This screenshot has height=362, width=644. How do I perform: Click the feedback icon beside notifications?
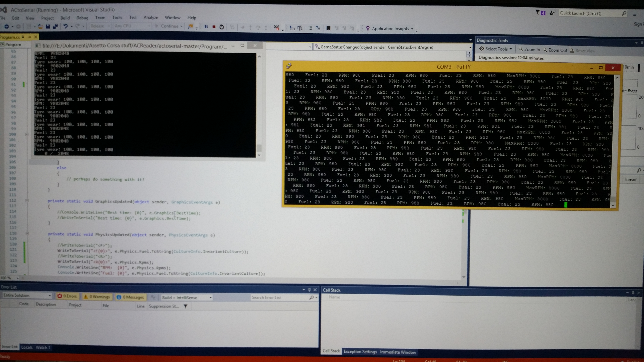click(x=552, y=12)
